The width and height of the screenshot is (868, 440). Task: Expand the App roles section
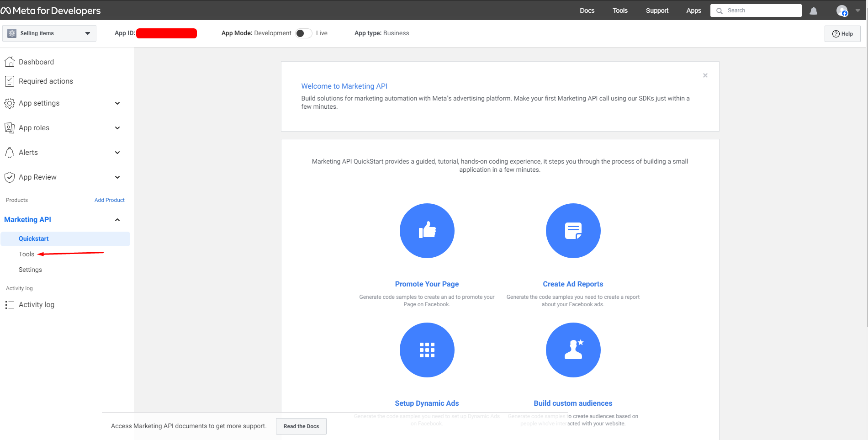117,128
